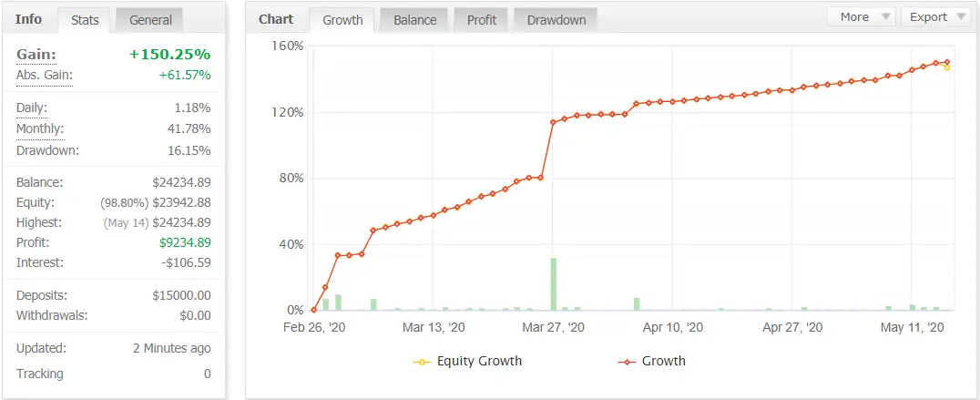Click the Equity value $23942.88
This screenshot has width=980, height=400.
(181, 202)
